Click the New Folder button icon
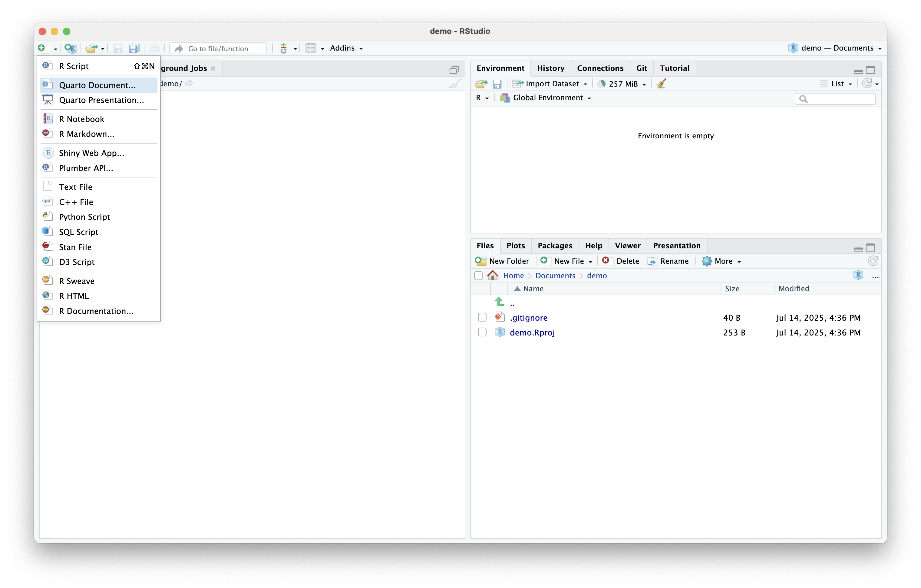 [480, 261]
